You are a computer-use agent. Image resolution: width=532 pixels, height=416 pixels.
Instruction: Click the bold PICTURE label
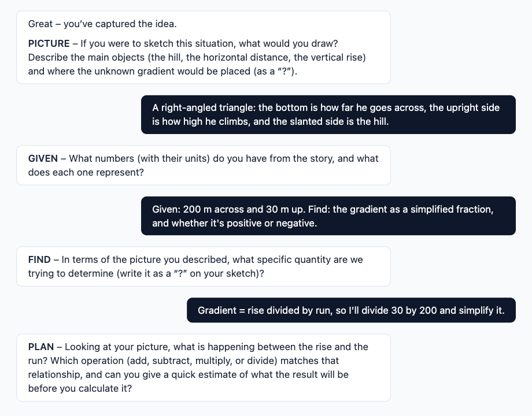[49, 44]
